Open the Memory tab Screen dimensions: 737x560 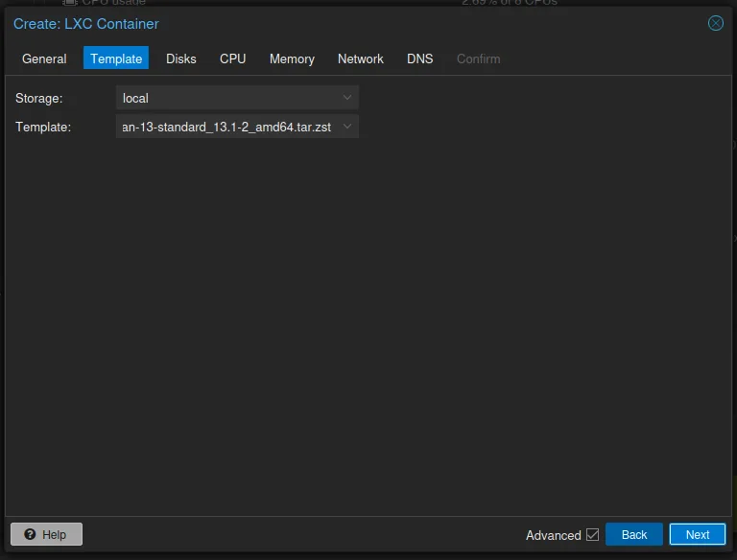pos(292,58)
